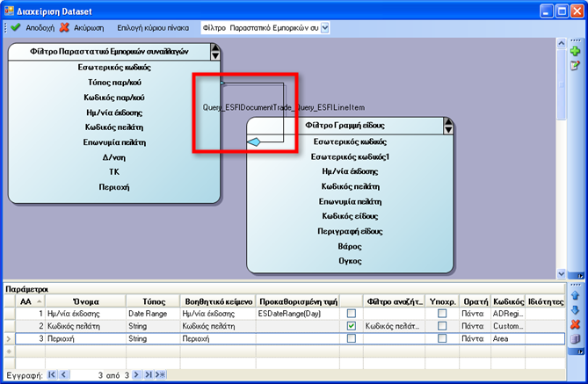588x384 pixels.
Task: Enable Υποχρ. checkbox for Κωδικός πελάτη parameter
Action: (442, 326)
